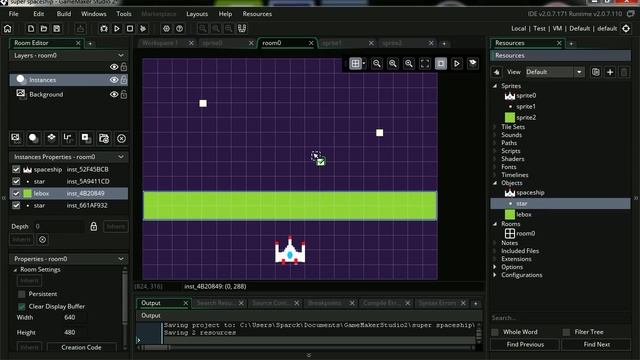This screenshot has height=360, width=640.
Task: Click the room Width value 640
Action: coord(70,318)
